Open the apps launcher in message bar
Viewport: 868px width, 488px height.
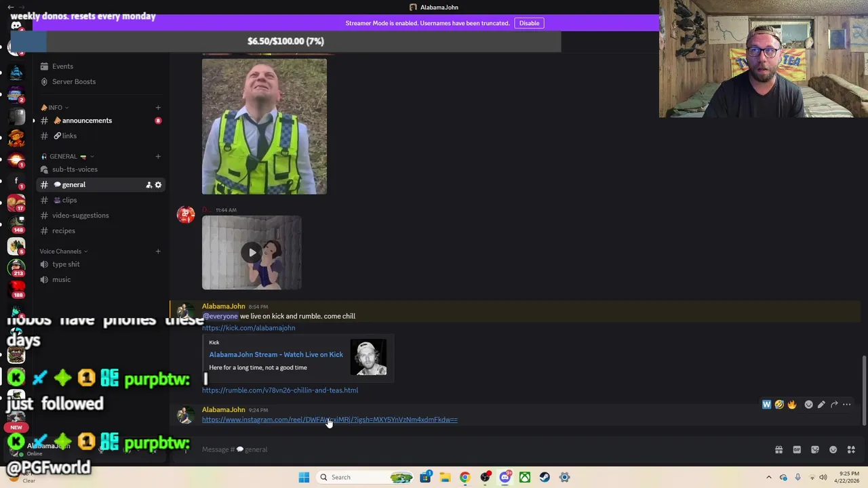(852, 449)
